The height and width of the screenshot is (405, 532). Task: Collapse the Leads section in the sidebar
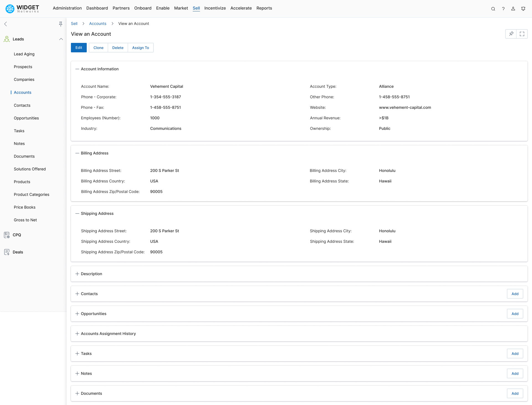(x=61, y=39)
